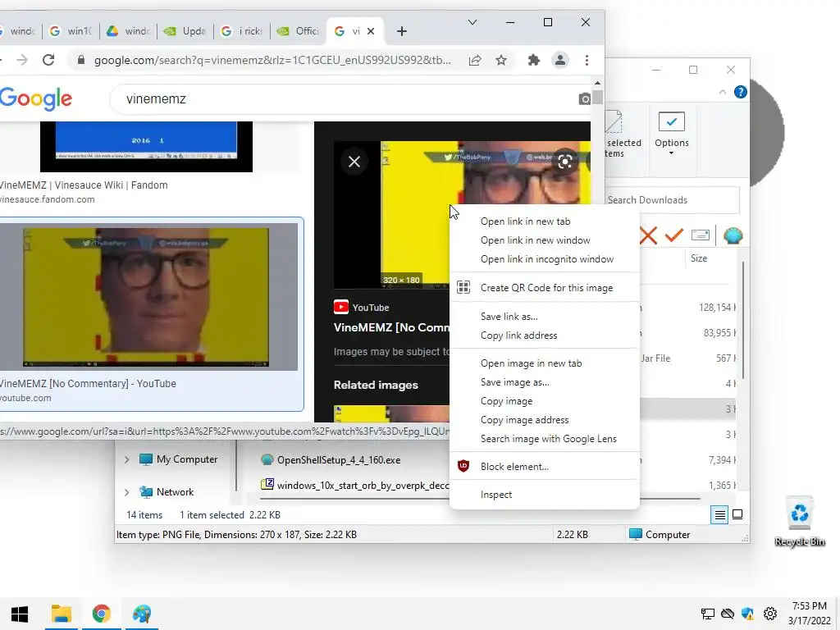The height and width of the screenshot is (630, 840).
Task: Click the properties card toolbar icon
Action: pos(701,235)
